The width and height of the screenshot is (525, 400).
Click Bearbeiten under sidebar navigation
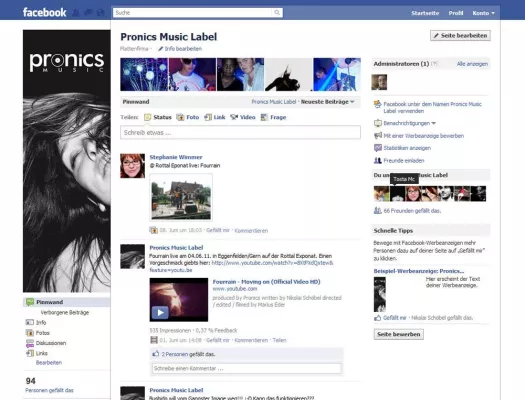pyautogui.click(x=49, y=363)
